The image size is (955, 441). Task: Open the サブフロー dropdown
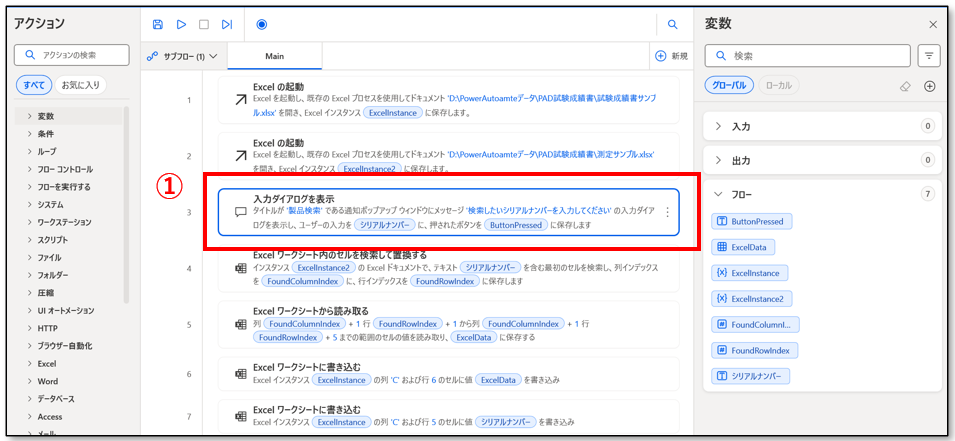[x=183, y=56]
